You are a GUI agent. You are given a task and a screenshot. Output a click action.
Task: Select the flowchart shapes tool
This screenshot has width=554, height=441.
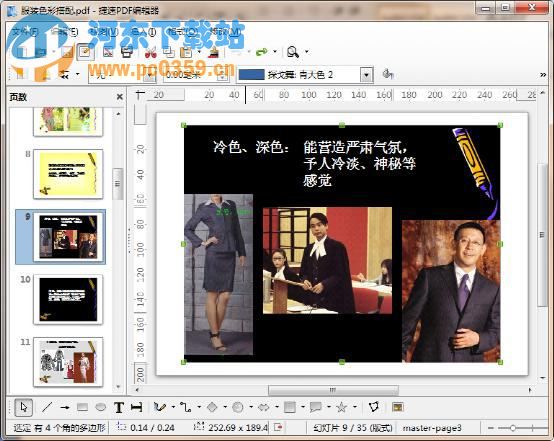(290, 407)
